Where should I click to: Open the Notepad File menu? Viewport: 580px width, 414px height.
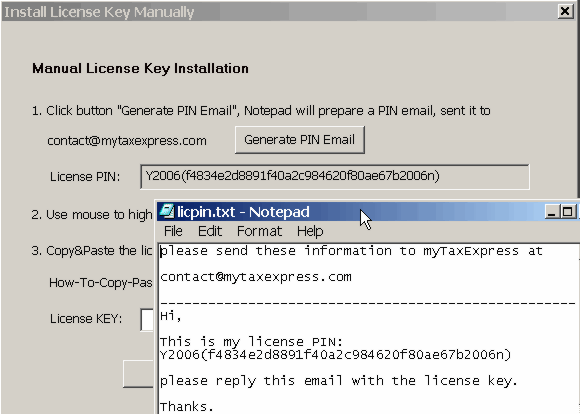(x=173, y=231)
